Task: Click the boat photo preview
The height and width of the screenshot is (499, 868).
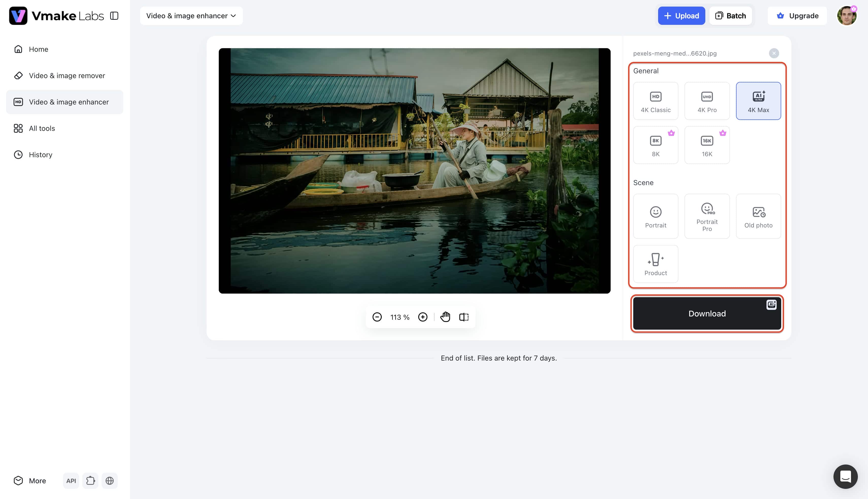Action: pos(414,171)
